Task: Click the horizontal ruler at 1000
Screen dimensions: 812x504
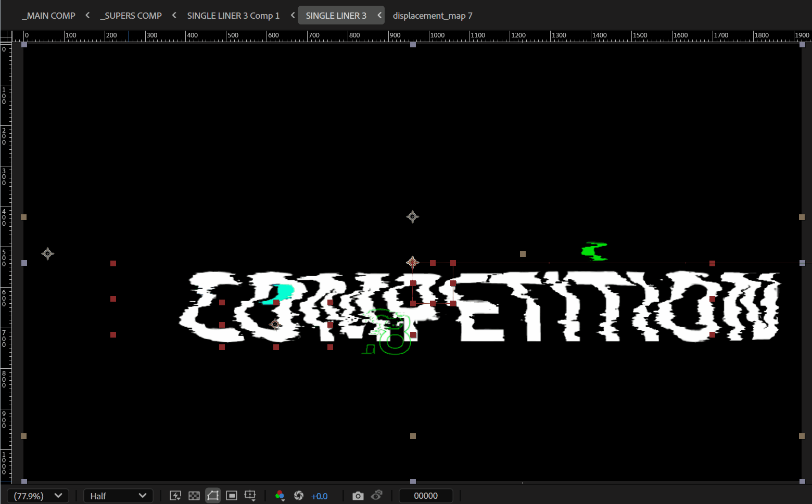Action: [x=437, y=35]
